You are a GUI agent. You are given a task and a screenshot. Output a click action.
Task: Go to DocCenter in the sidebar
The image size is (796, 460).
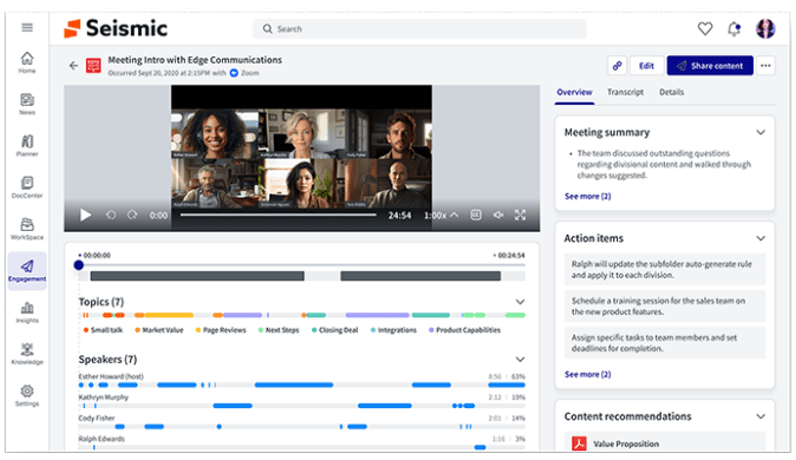[27, 187]
